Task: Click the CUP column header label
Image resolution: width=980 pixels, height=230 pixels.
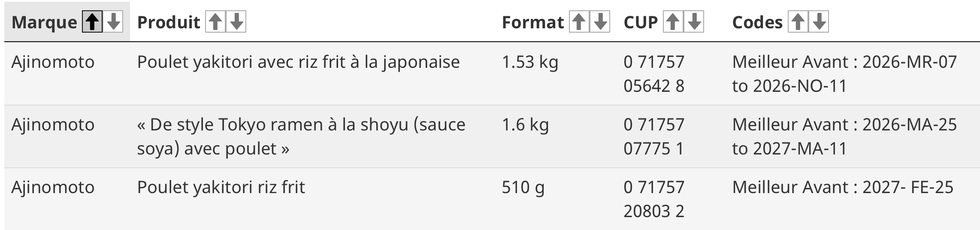Action: pyautogui.click(x=641, y=22)
